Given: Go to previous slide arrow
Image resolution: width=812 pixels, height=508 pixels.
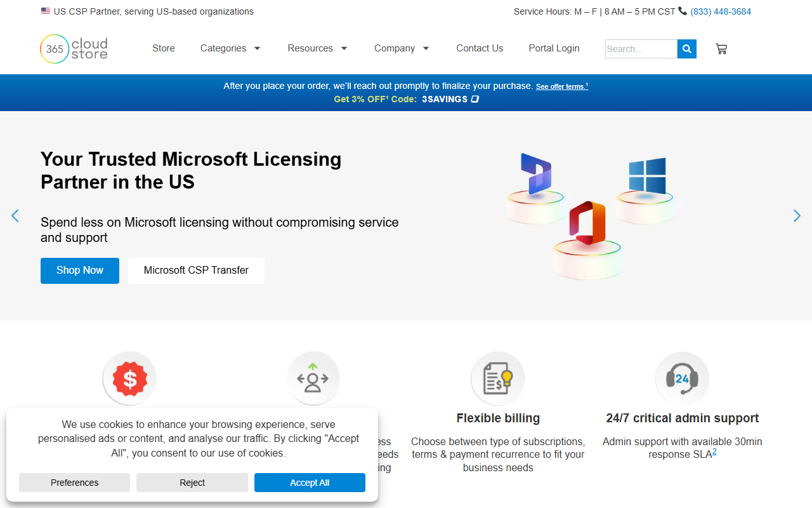Looking at the screenshot, I should [15, 216].
